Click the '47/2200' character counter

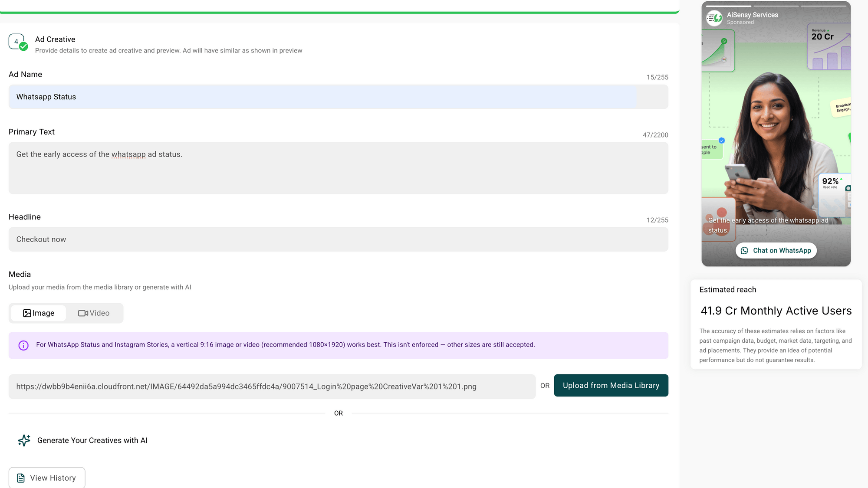tap(655, 135)
